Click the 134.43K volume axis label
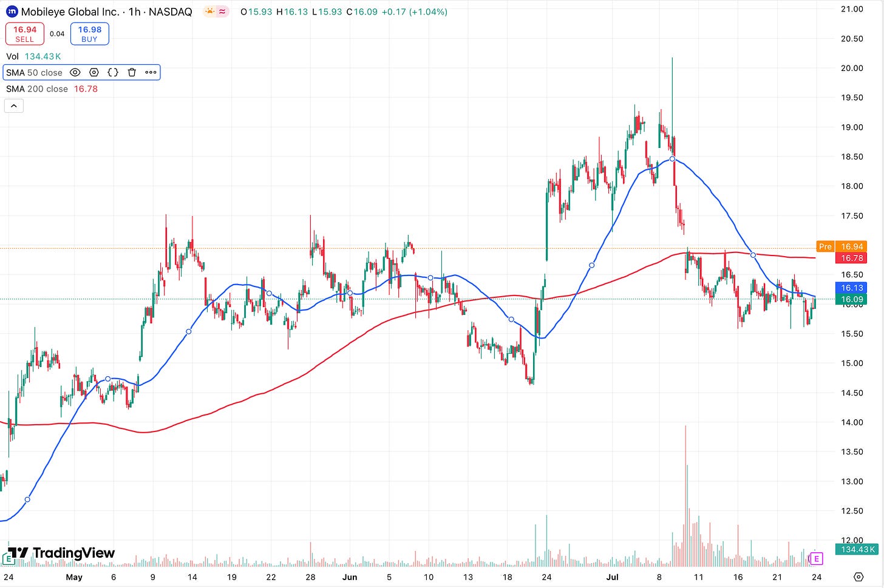Viewport: 884px width, 588px height. click(x=856, y=549)
